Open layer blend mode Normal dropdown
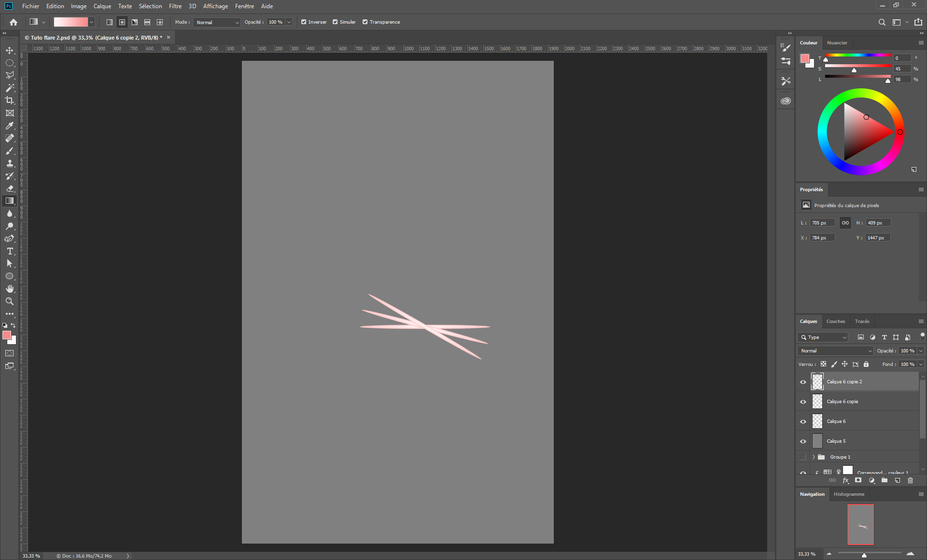Viewport: 927px width, 560px height. [836, 351]
